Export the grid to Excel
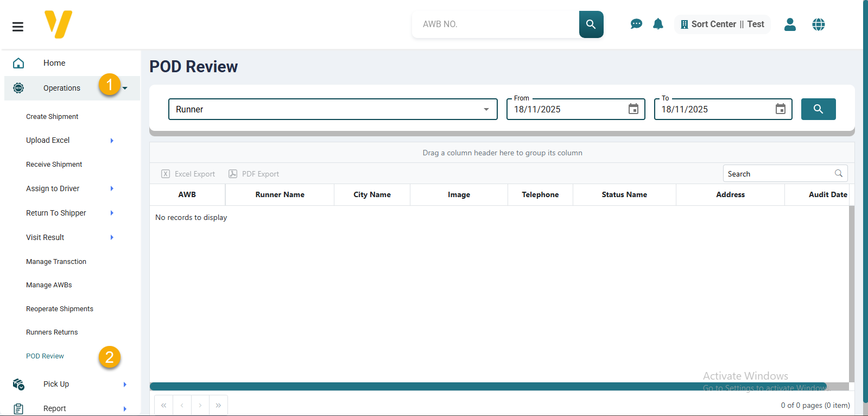 tap(188, 174)
